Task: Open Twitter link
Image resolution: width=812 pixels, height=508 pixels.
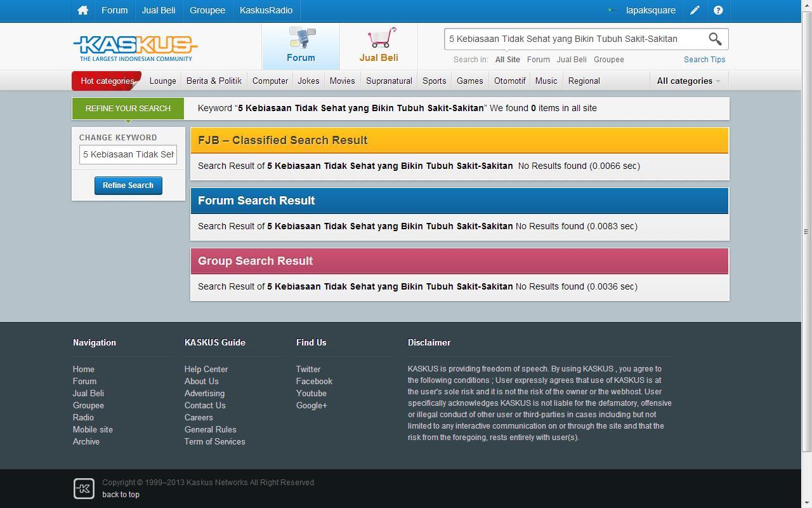Action: pyautogui.click(x=308, y=369)
